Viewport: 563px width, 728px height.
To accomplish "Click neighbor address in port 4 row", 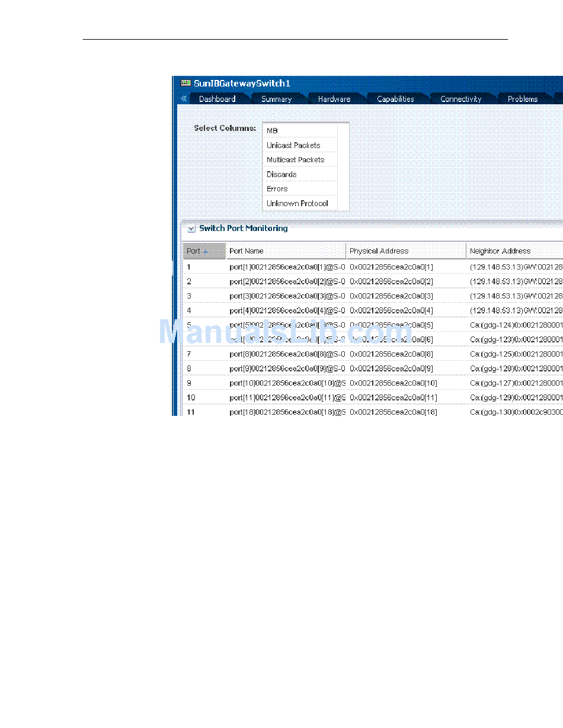I will tap(516, 310).
